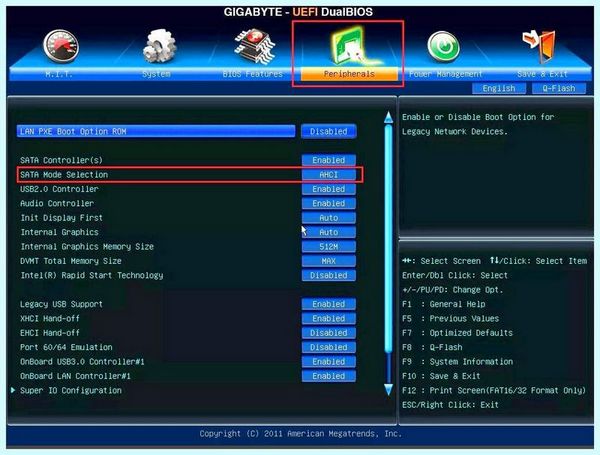Click the American Megatrends copyright text

pyautogui.click(x=300, y=434)
